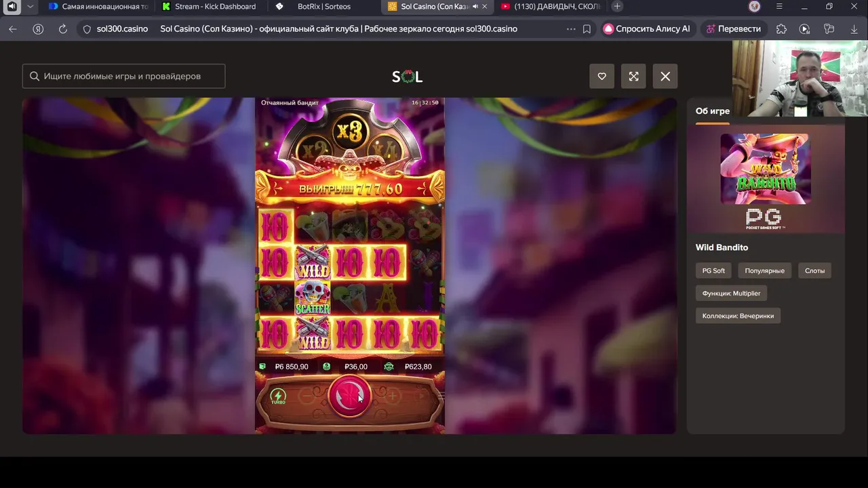The image size is (868, 488).
Task: Open site protection info icon
Action: tap(87, 29)
